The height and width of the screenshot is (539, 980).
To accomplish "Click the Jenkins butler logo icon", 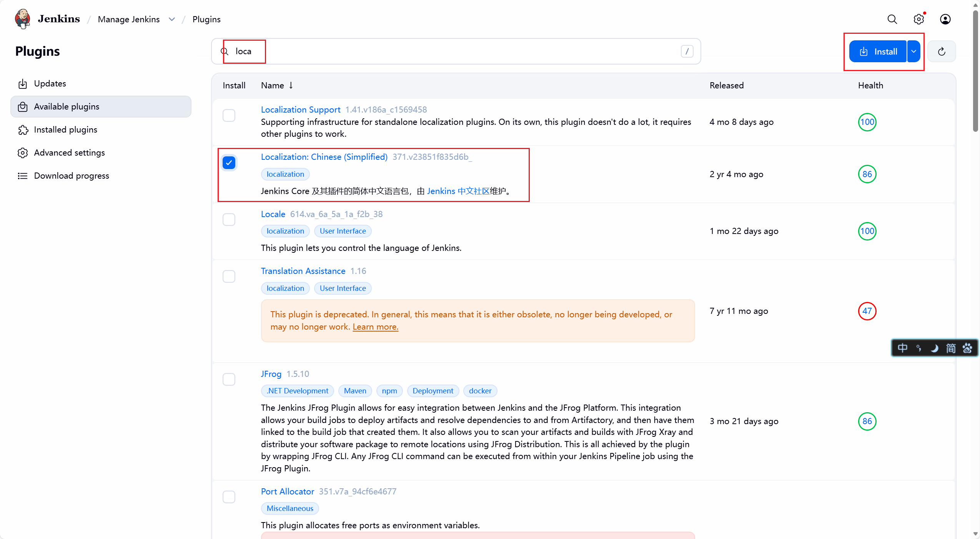I will click(23, 19).
